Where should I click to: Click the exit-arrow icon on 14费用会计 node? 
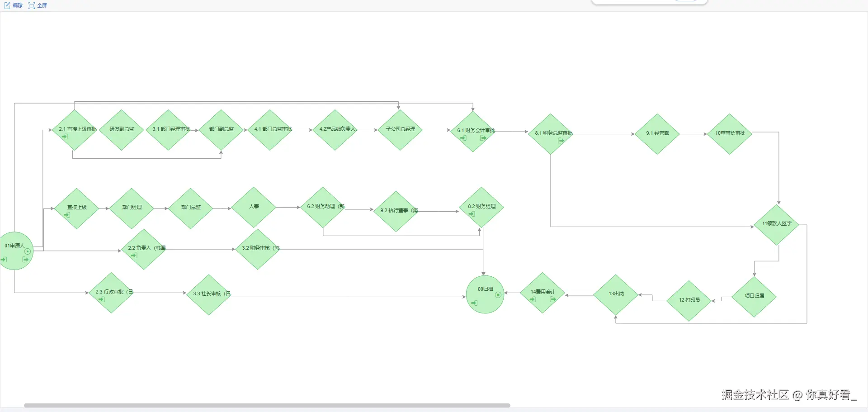click(x=552, y=299)
